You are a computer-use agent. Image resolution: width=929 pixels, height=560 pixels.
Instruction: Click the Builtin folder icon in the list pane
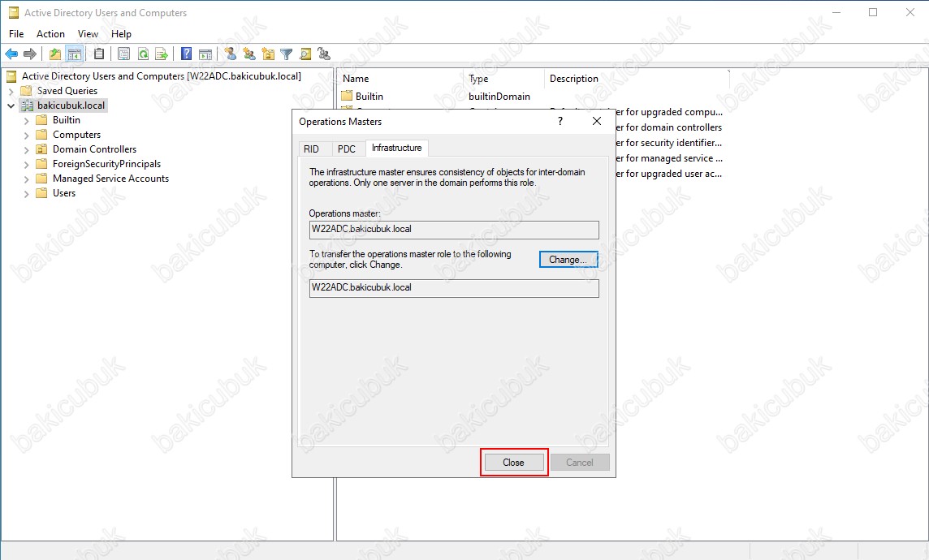tap(347, 96)
